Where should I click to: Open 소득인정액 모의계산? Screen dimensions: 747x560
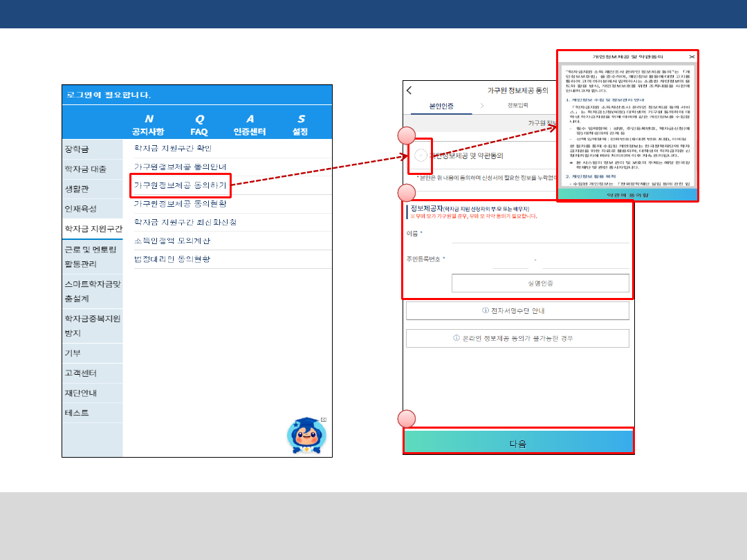point(232,241)
